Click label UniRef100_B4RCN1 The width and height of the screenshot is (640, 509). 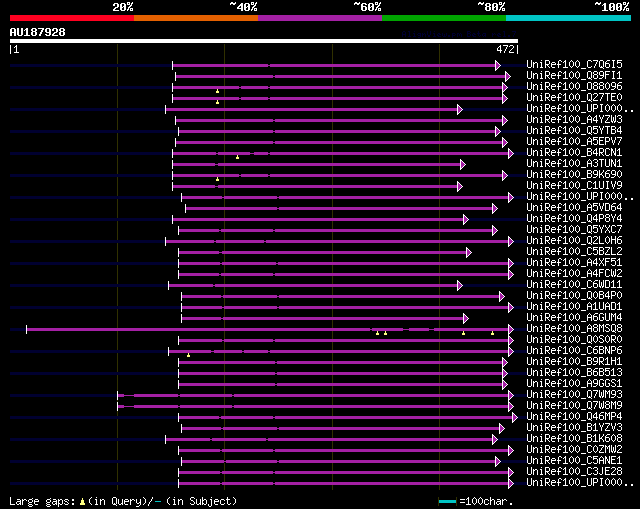point(574,152)
